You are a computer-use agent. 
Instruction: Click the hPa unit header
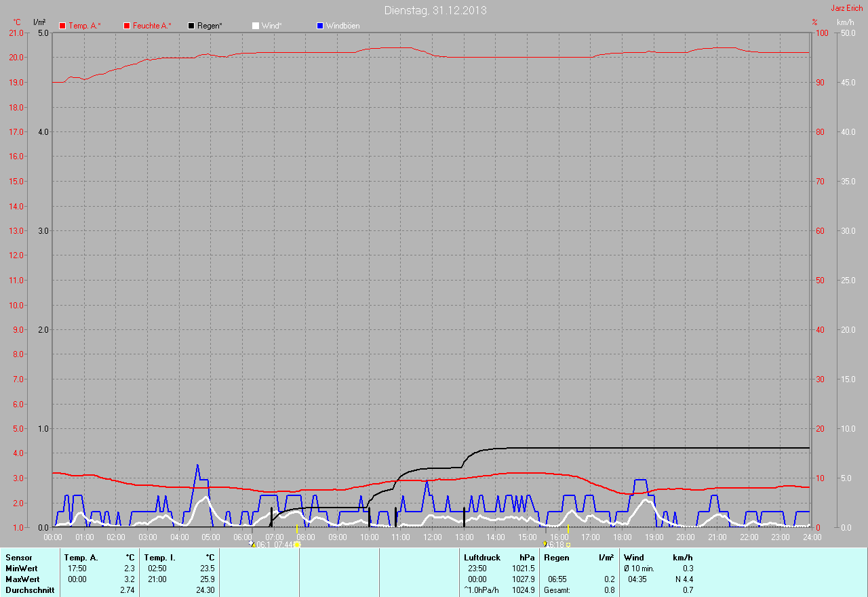coord(527,558)
